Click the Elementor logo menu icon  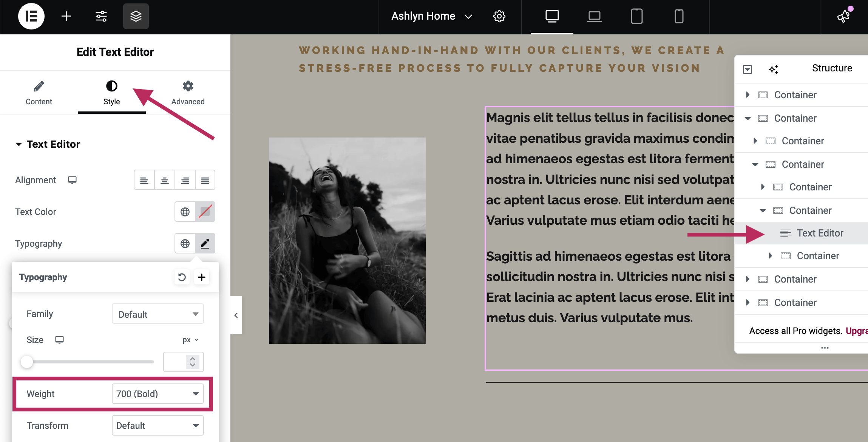[31, 16]
